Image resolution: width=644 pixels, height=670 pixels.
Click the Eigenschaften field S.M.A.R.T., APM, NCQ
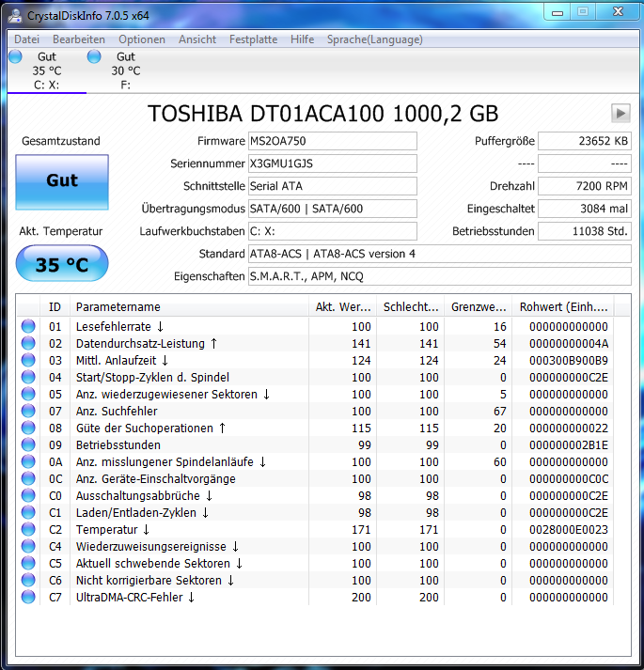(440, 276)
